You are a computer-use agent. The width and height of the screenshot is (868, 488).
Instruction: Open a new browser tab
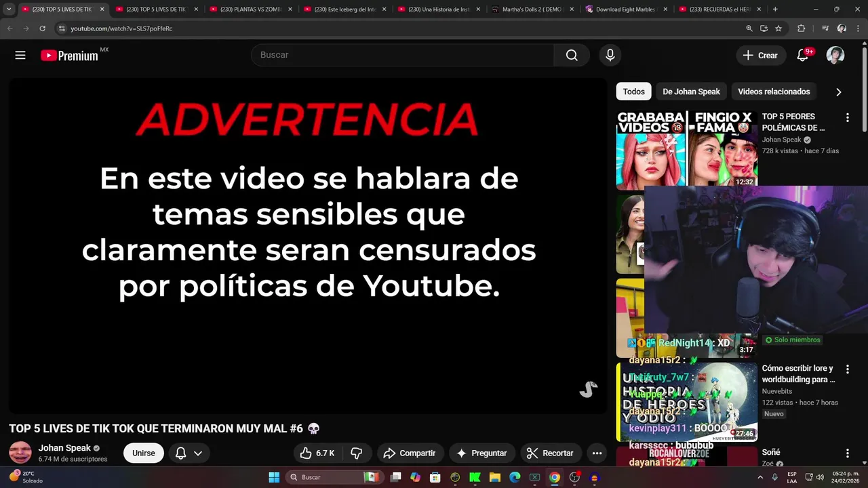point(775,9)
